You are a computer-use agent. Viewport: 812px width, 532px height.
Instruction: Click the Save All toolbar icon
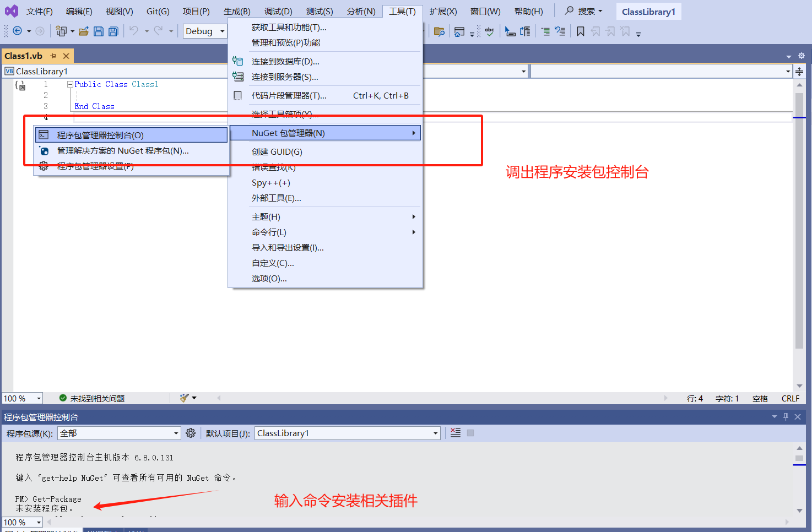pos(113,31)
